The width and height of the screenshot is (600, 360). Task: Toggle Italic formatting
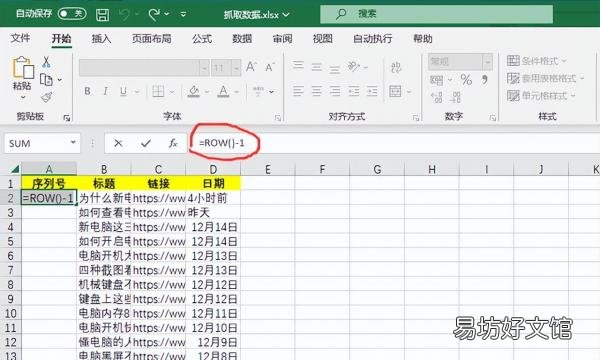pos(105,91)
